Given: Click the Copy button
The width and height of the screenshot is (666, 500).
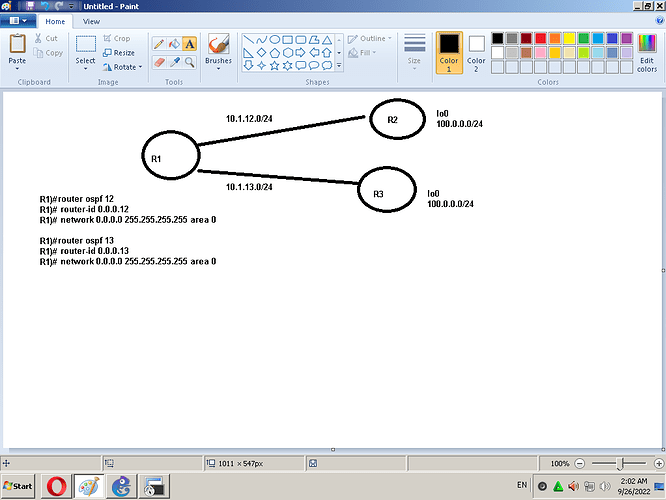Looking at the screenshot, I should 48,53.
